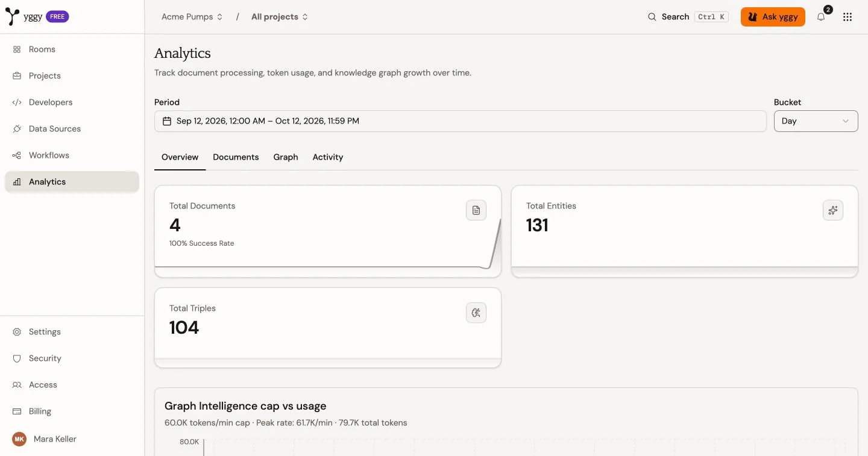868x456 pixels.
Task: Switch to the Overview tab
Action: [180, 157]
